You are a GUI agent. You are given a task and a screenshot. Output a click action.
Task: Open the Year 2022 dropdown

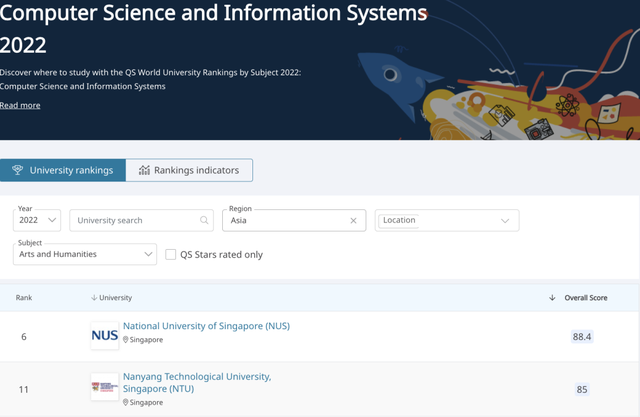[x=37, y=220]
